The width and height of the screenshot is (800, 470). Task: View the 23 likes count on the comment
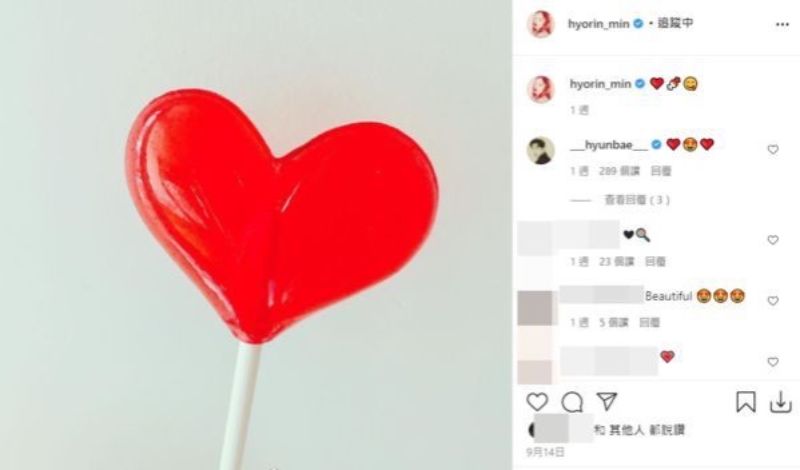click(x=616, y=262)
